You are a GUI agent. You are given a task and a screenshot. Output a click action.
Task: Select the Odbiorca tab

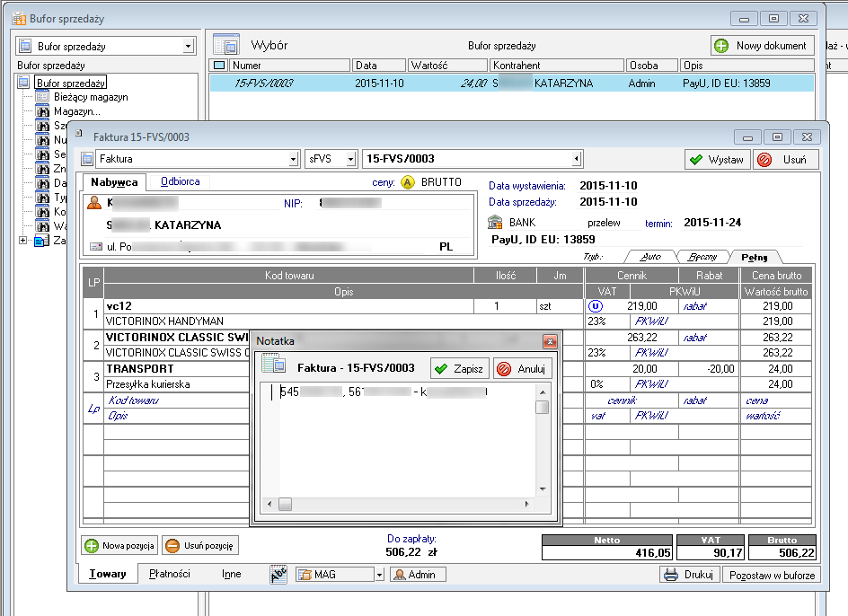(x=180, y=181)
